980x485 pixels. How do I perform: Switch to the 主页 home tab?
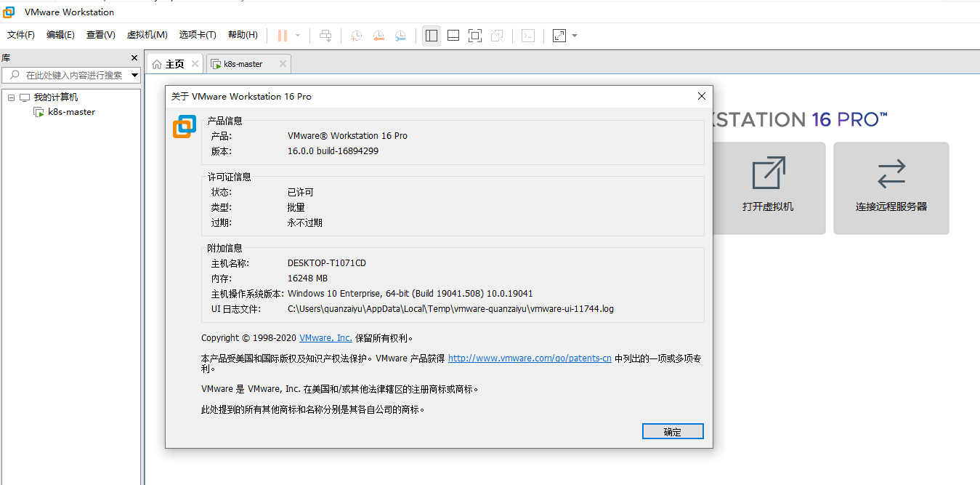(x=174, y=64)
